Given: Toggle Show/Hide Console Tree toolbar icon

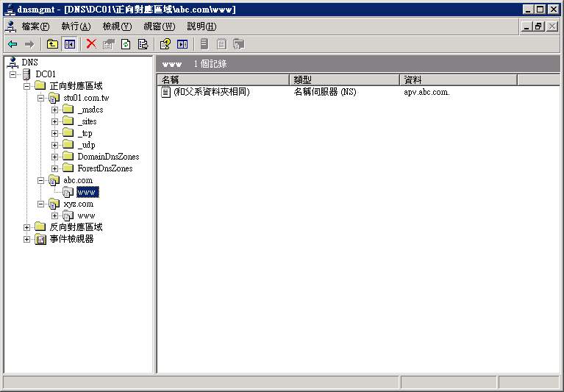Looking at the screenshot, I should (69, 44).
